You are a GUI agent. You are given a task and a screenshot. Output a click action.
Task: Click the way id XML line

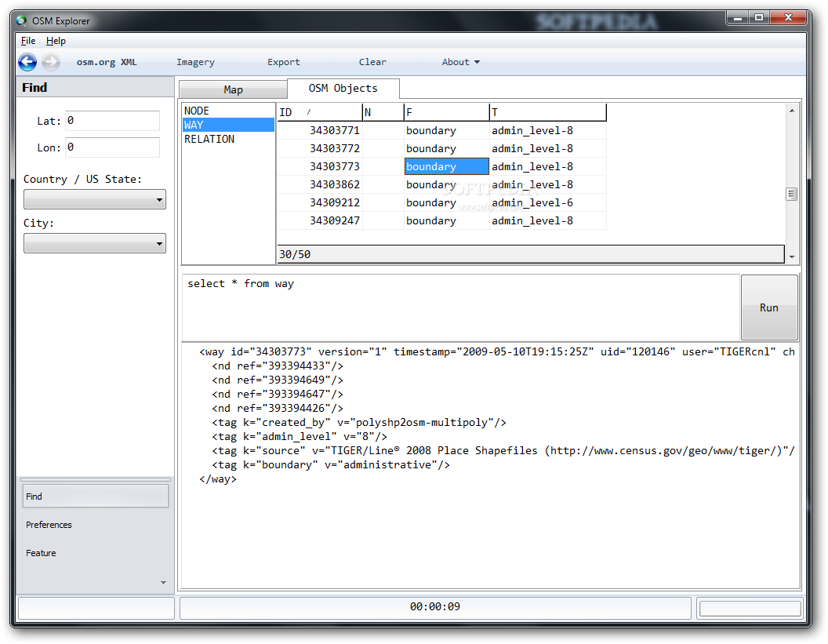pos(497,352)
